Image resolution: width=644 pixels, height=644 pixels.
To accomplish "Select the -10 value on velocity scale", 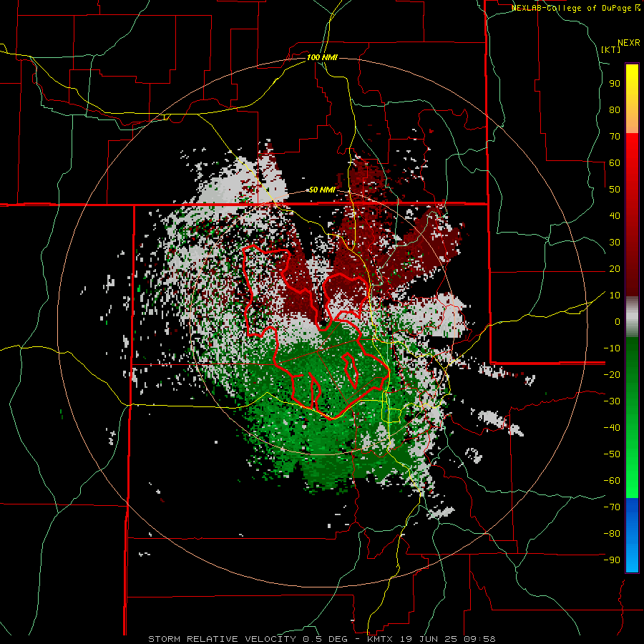I will pos(612,348).
